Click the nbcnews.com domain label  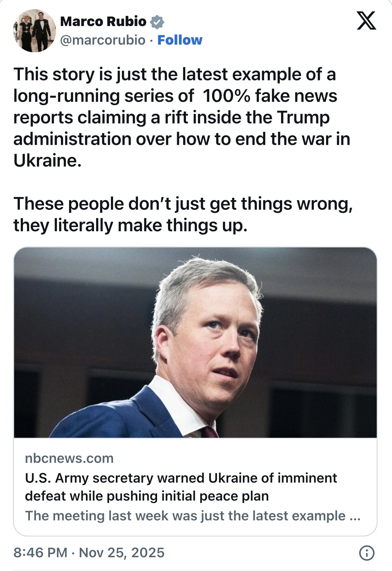(x=69, y=458)
